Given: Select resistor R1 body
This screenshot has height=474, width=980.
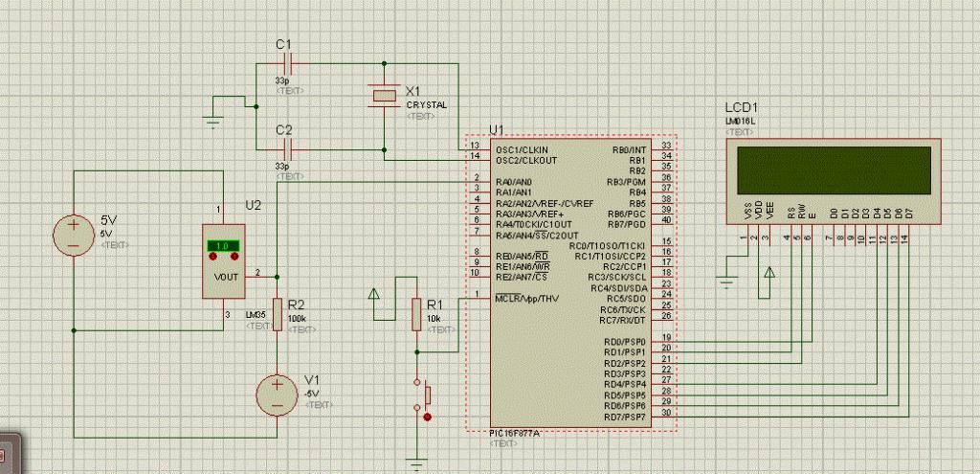Looking at the screenshot, I should pyautogui.click(x=416, y=314).
